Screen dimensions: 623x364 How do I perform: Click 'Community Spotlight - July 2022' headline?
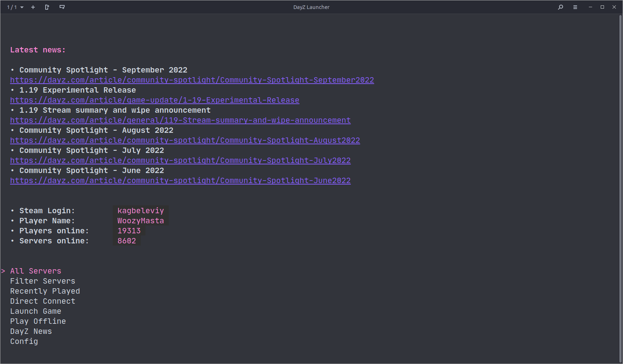pos(92,150)
